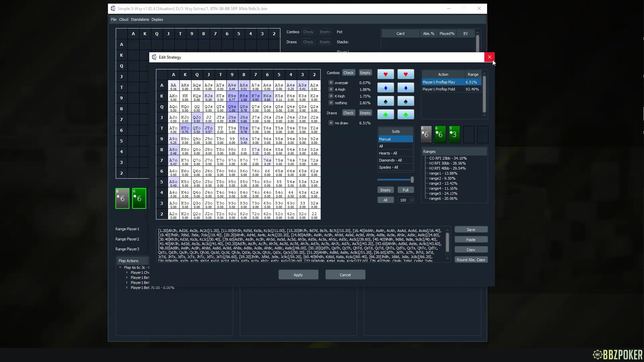Click the right blue diamond suit button

[x=406, y=88]
